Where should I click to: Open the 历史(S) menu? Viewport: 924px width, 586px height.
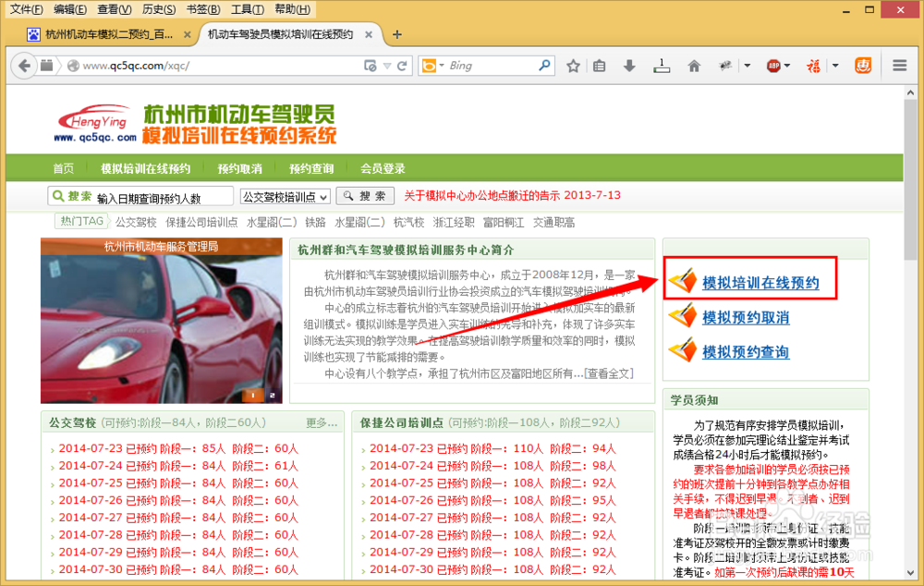click(159, 9)
